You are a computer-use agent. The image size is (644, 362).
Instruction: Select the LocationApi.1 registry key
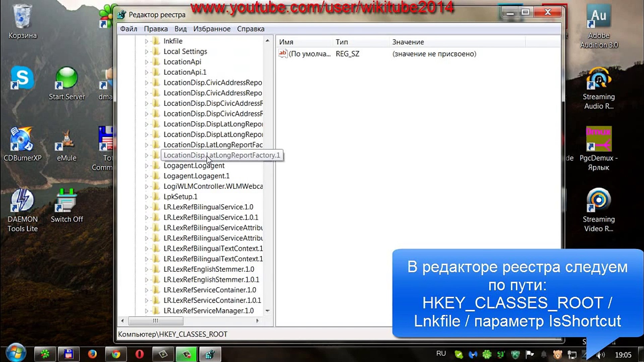pyautogui.click(x=185, y=72)
